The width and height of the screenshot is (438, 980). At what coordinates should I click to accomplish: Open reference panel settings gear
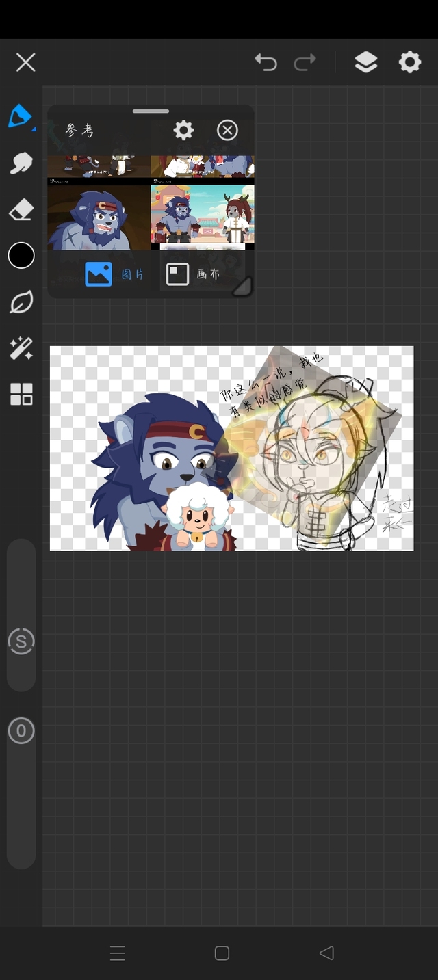point(183,130)
